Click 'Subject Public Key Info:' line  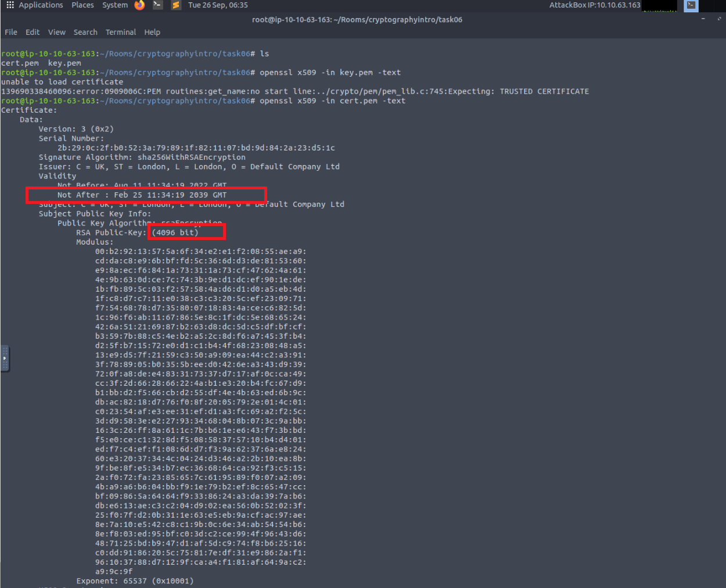pos(95,214)
